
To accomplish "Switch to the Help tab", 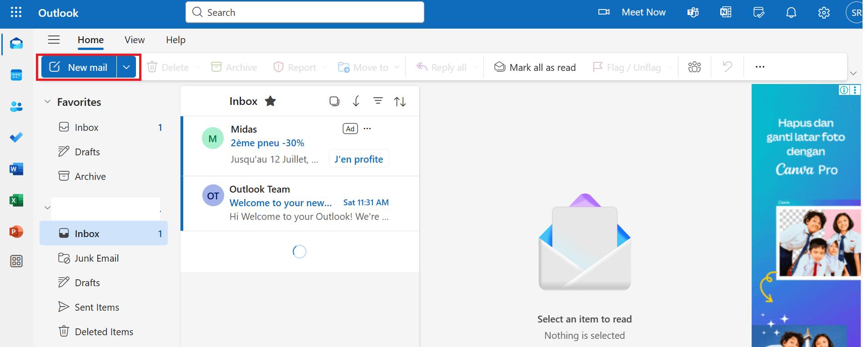I will coord(176,40).
